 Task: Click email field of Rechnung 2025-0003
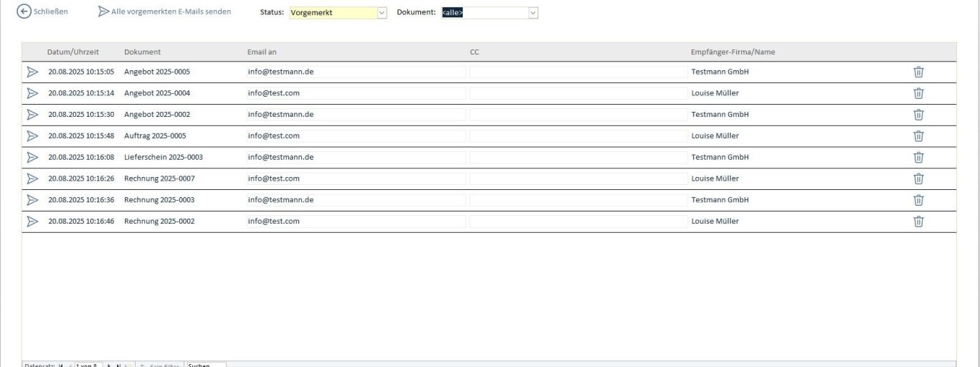coord(356,200)
